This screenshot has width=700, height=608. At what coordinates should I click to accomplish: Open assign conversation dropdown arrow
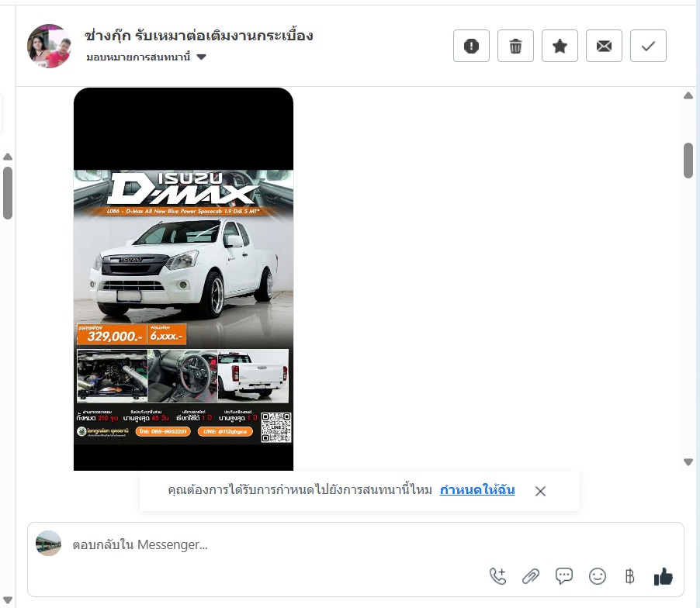(201, 57)
